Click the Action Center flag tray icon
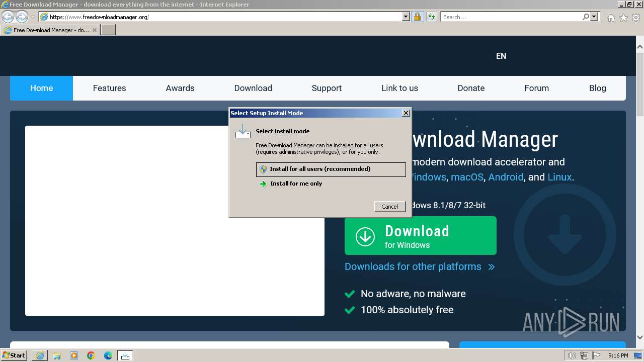This screenshot has height=362, width=644. [595, 355]
